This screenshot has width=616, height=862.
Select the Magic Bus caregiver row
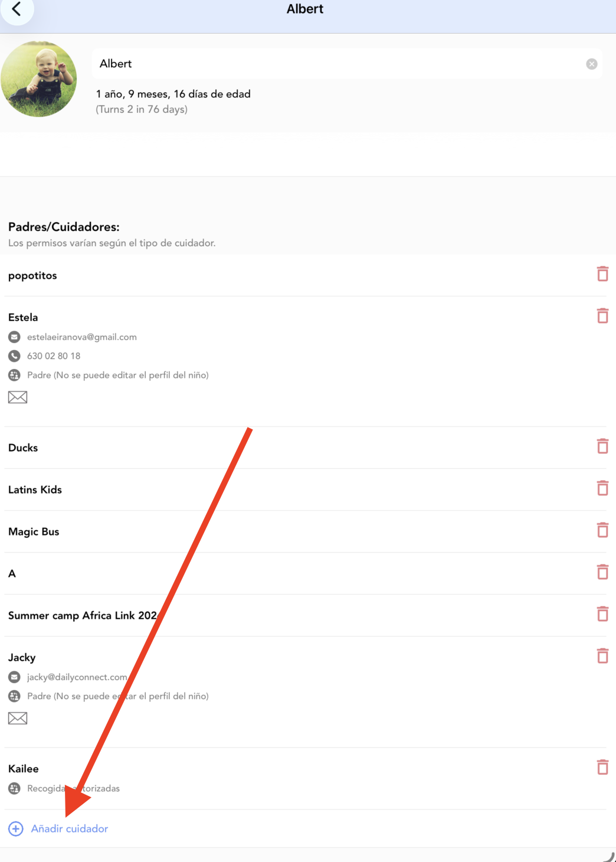click(x=306, y=531)
